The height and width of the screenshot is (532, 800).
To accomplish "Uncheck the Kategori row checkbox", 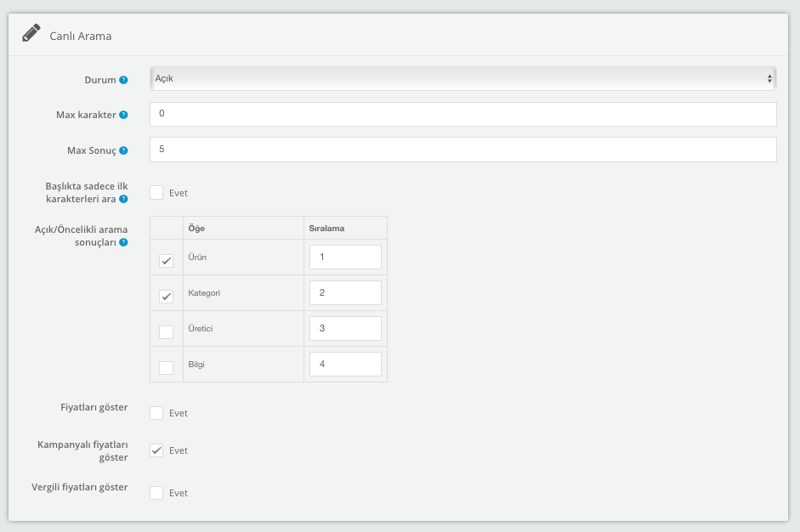I will 167,297.
